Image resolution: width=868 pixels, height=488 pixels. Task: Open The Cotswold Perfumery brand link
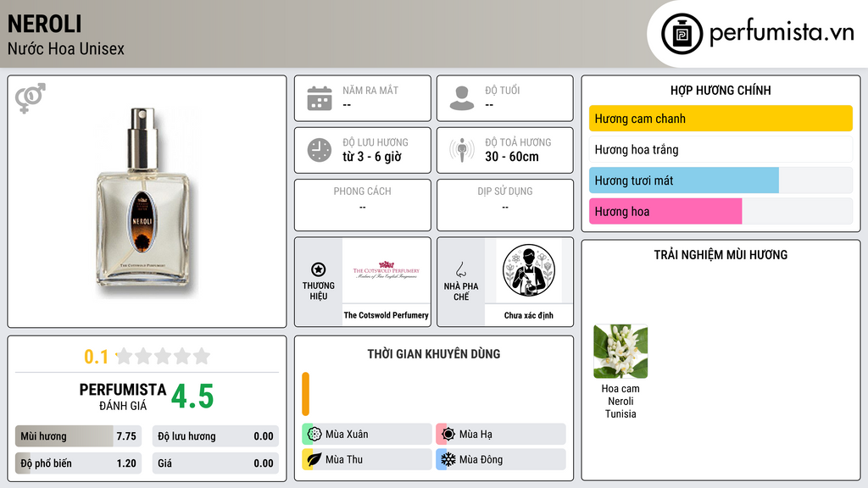coord(387,315)
